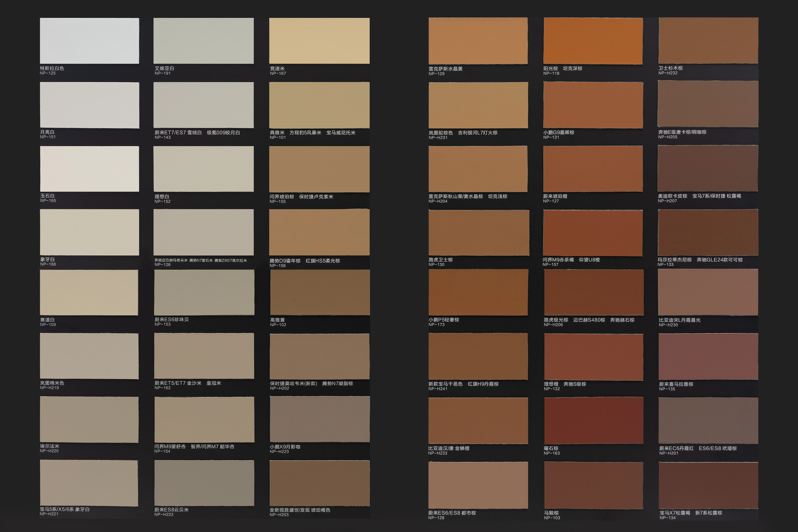The height and width of the screenshot is (532, 798).
Task: Choose the NP-132 orange swatch
Action: pyautogui.click(x=594, y=357)
